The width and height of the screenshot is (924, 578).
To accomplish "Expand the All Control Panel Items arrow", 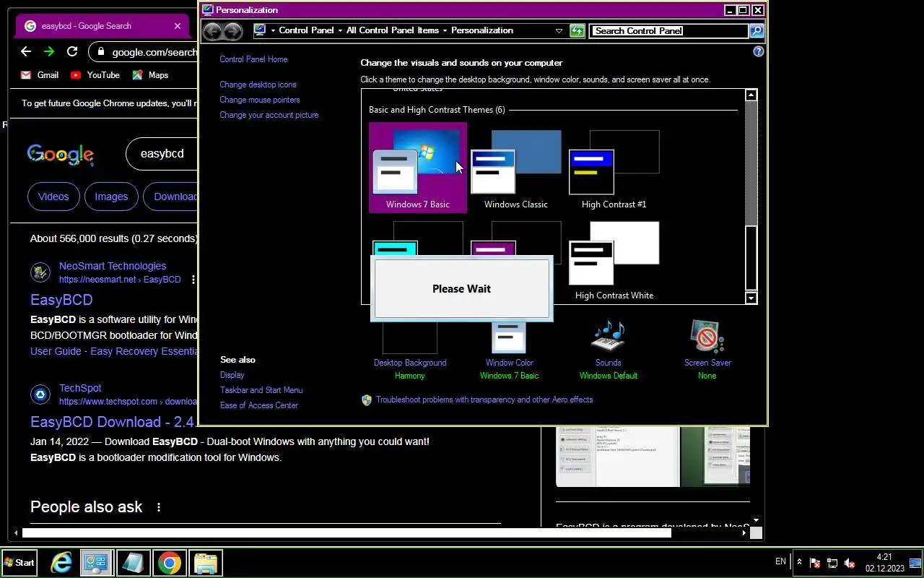I will point(445,30).
